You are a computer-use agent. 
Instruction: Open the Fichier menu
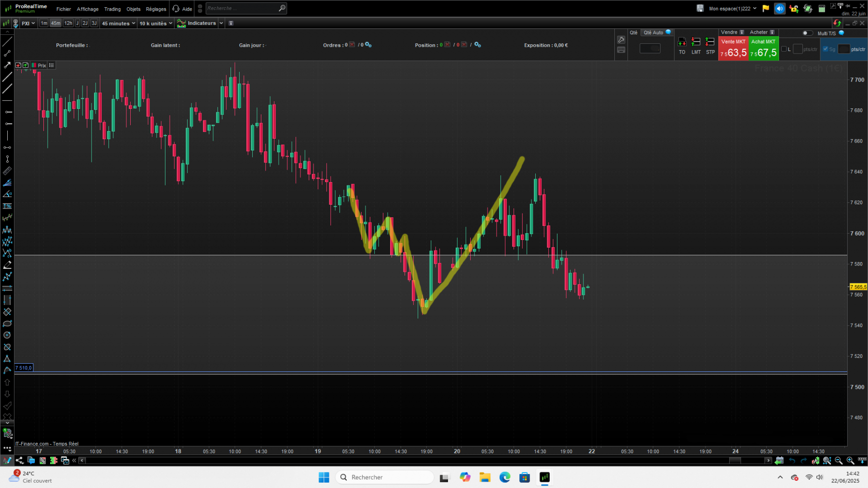[64, 9]
